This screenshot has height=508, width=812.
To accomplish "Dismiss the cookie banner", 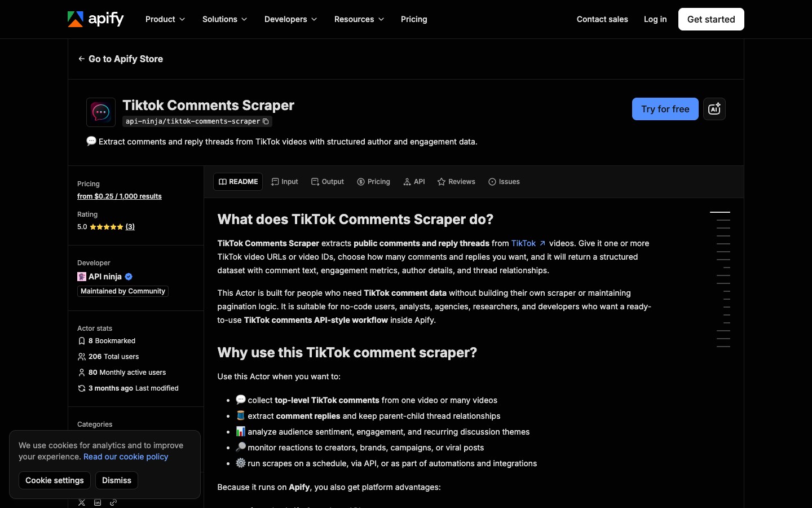I will click(x=117, y=480).
